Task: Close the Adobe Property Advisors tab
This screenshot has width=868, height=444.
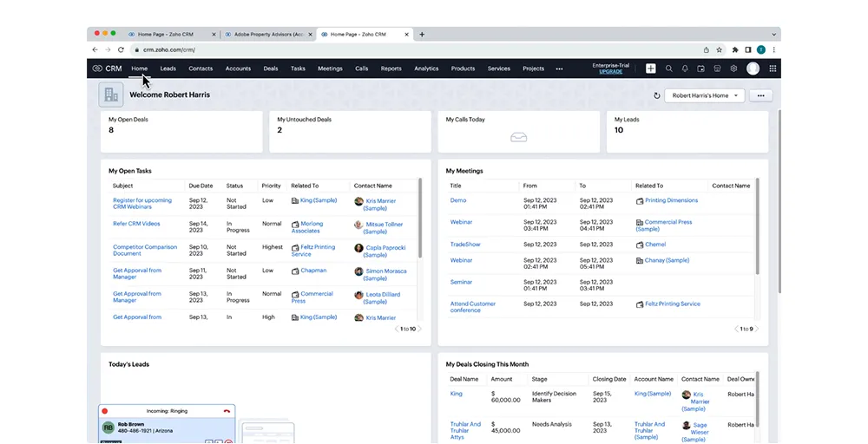Action: tap(311, 35)
